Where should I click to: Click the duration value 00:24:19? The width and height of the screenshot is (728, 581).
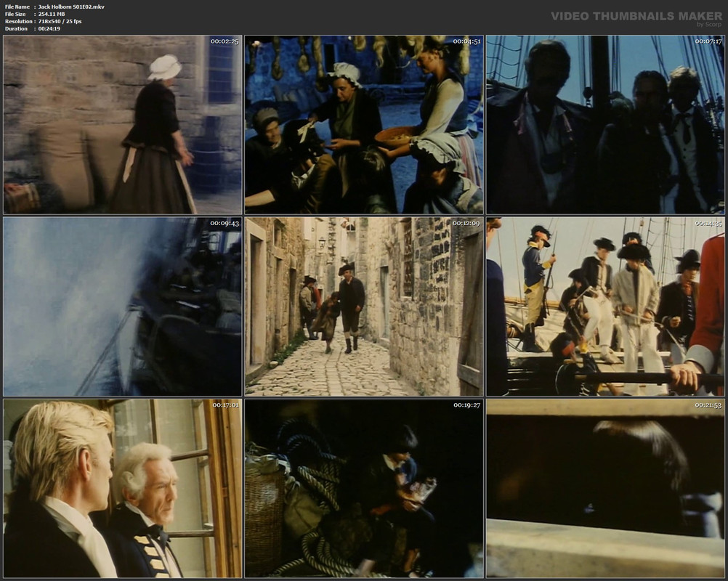(49, 29)
